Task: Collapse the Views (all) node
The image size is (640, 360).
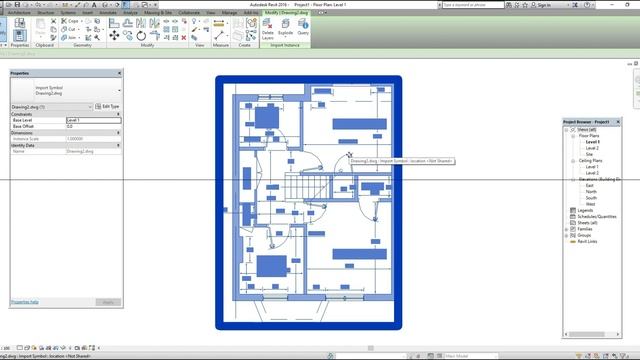Action: coord(566,130)
